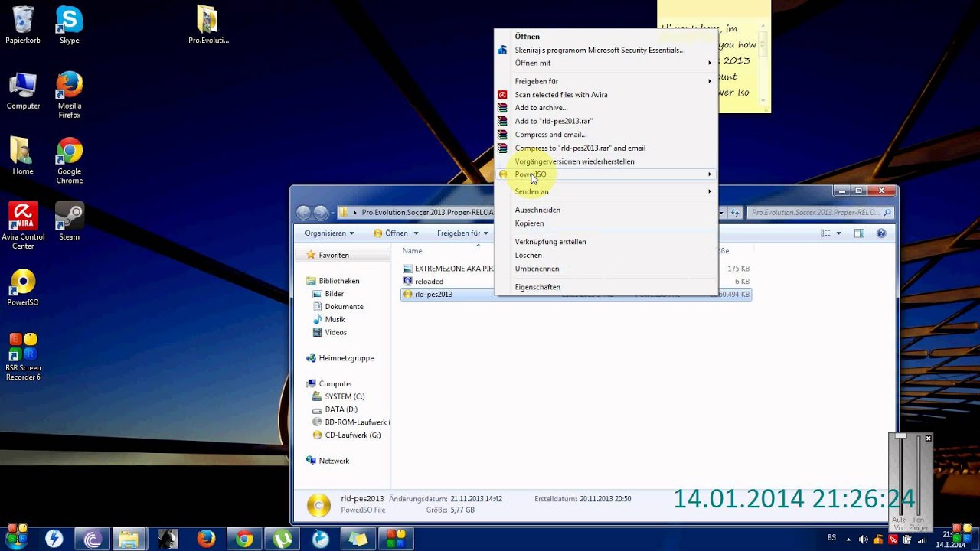Click the Windows Start orb
The width and height of the screenshot is (980, 551).
coord(16,539)
